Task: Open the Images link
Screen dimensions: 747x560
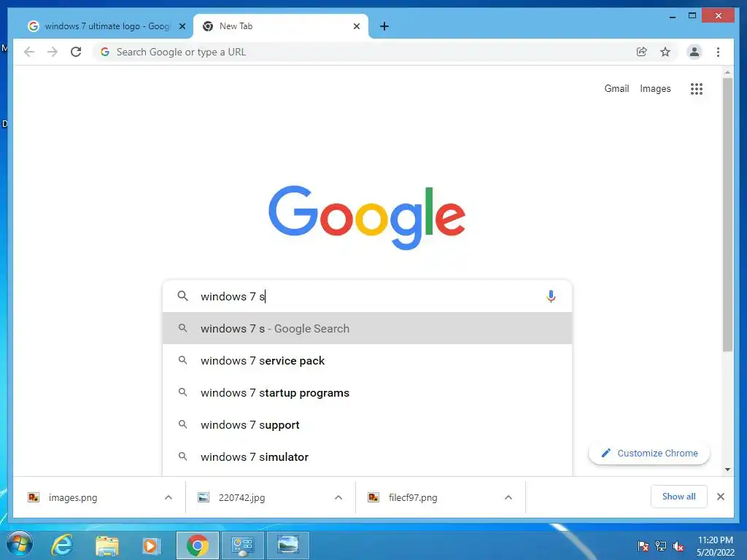Action: pyautogui.click(x=655, y=88)
